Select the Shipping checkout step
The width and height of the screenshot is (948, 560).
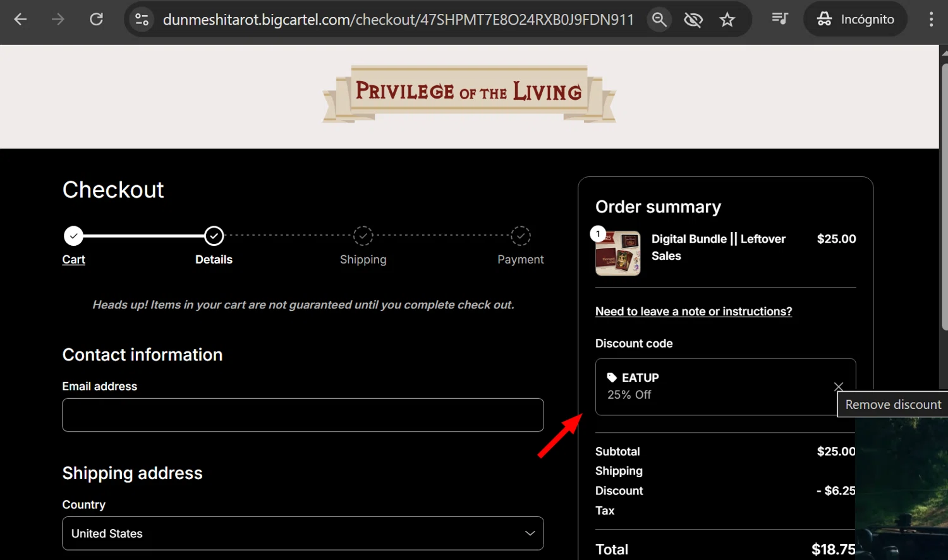coord(363,259)
